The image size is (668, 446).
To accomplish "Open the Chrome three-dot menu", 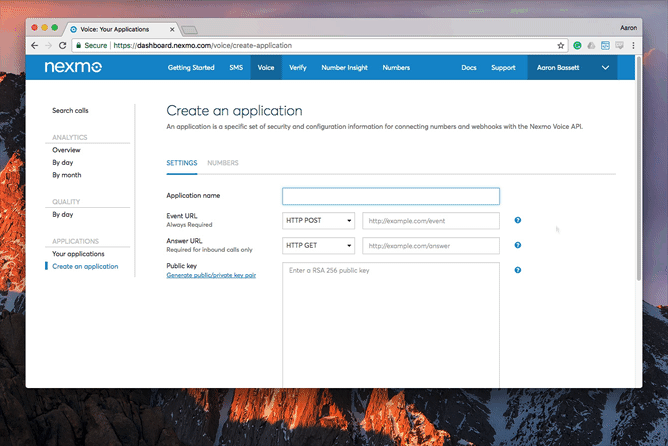I will pyautogui.click(x=633, y=46).
